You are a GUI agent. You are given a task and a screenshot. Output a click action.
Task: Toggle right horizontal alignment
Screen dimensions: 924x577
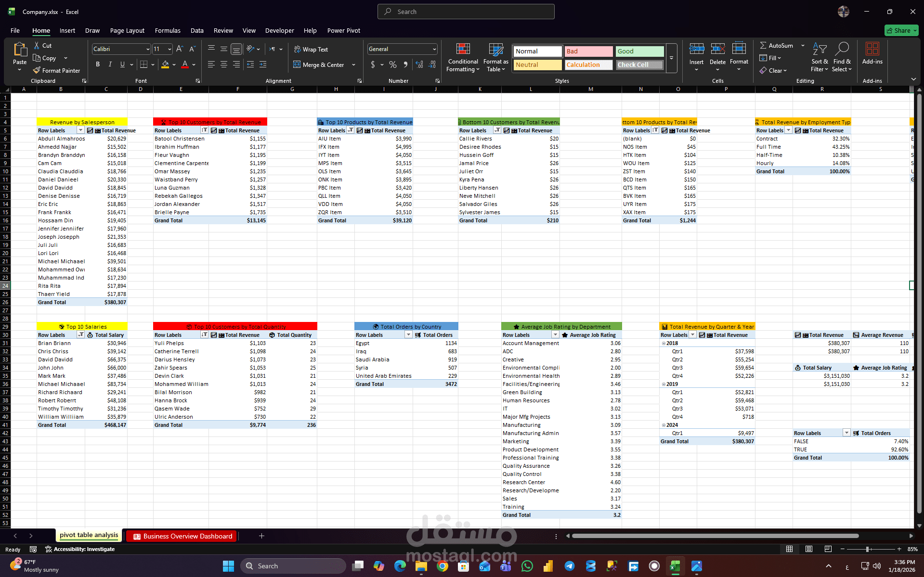pyautogui.click(x=236, y=64)
